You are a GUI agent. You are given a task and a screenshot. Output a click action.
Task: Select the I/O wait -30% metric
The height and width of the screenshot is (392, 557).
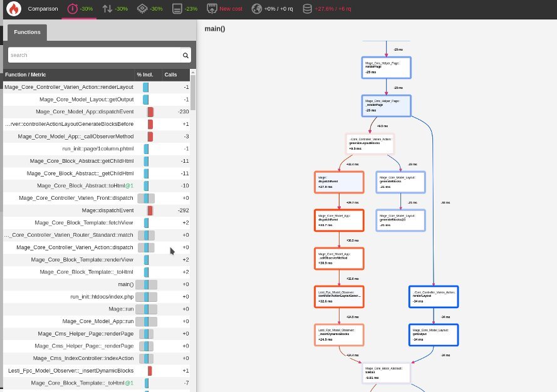115,9
